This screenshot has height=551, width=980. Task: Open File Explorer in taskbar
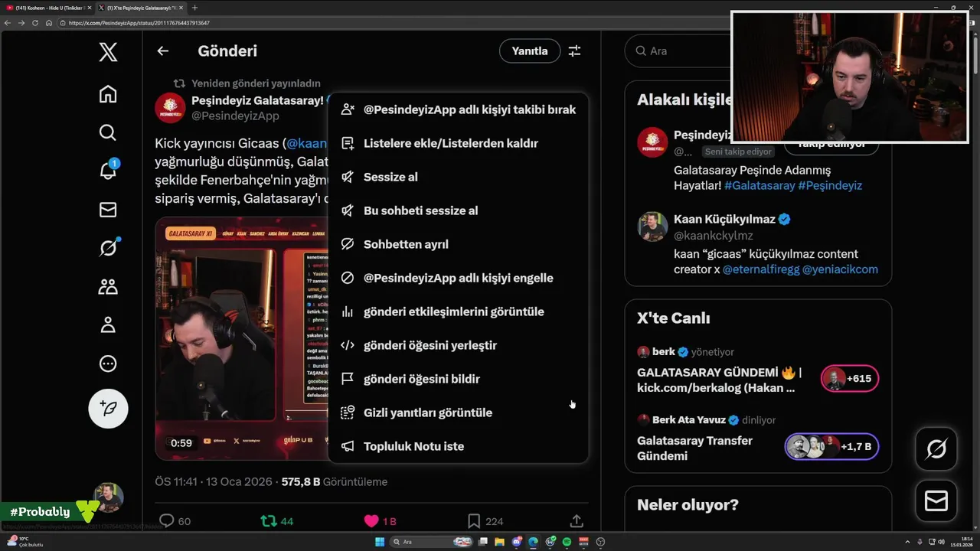coord(500,542)
